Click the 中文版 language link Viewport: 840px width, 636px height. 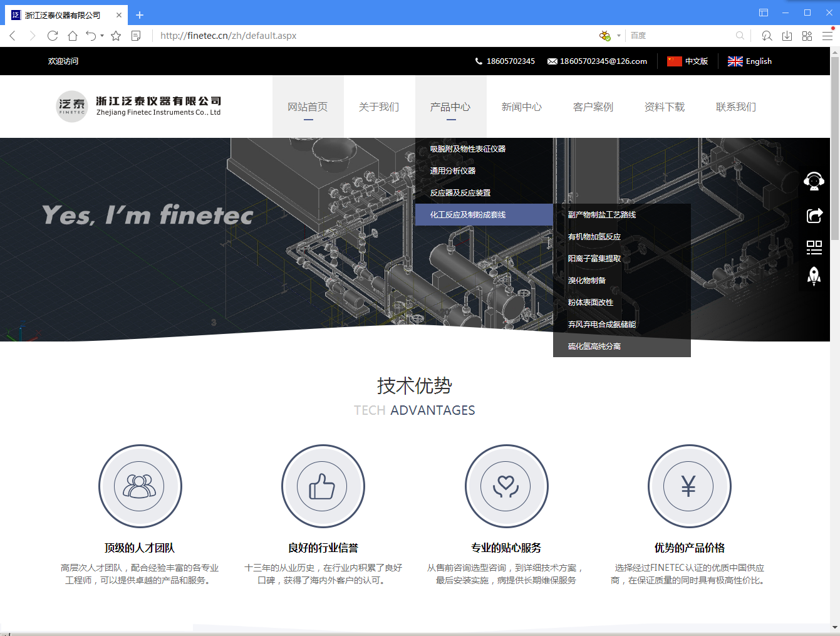click(688, 61)
